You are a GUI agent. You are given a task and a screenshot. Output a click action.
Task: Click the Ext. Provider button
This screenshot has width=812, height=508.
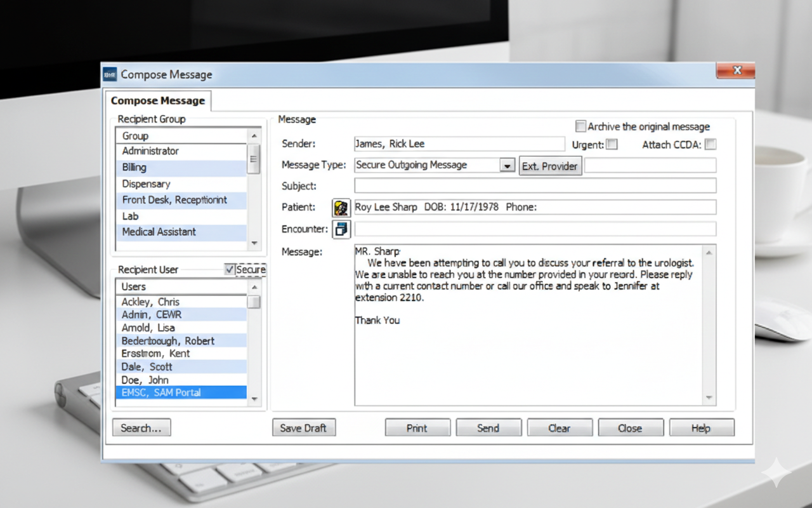click(549, 166)
